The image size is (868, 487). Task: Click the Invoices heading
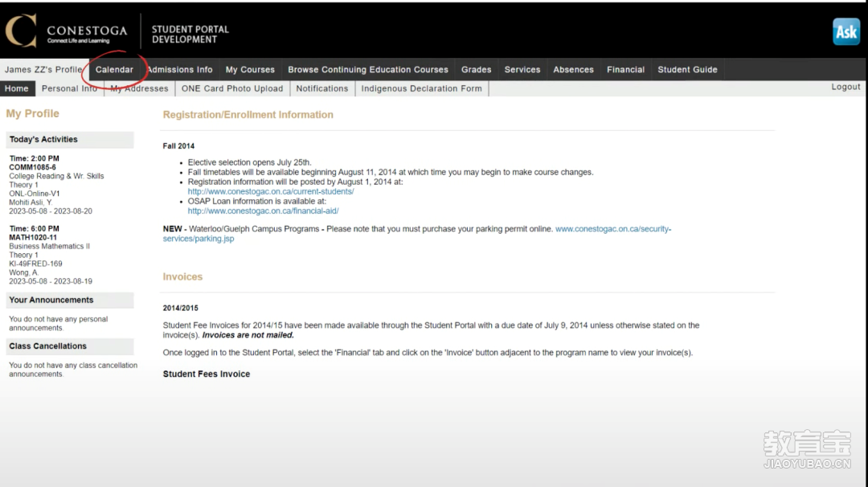(182, 276)
